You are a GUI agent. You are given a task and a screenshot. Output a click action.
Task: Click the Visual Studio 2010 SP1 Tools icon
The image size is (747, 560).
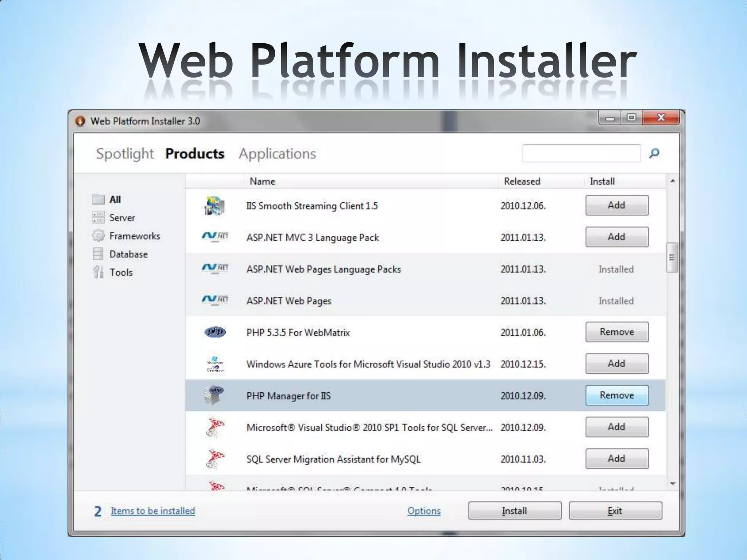[215, 427]
